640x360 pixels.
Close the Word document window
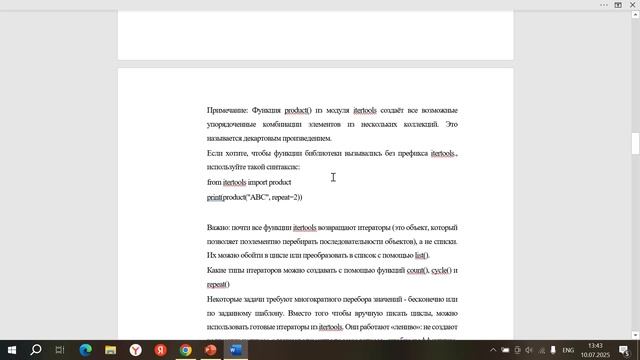[632, 5]
